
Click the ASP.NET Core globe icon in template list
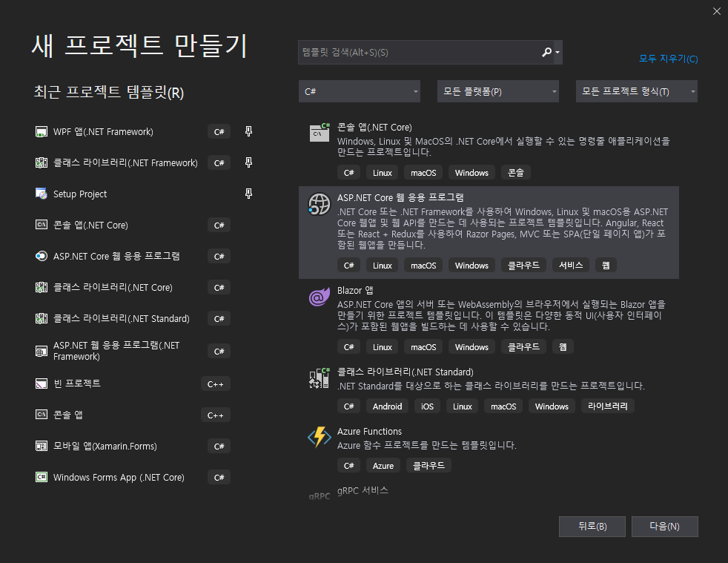coord(320,205)
